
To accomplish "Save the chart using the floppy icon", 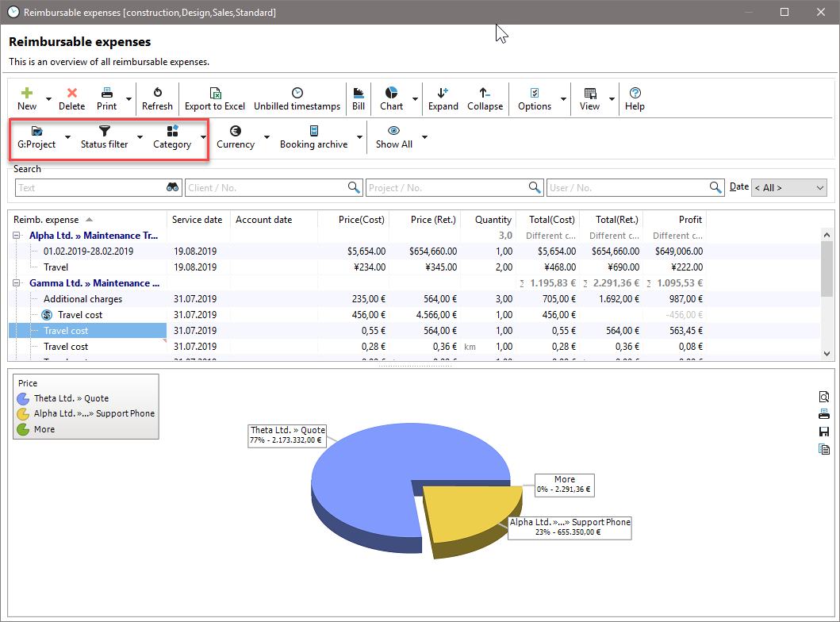I will click(x=824, y=432).
